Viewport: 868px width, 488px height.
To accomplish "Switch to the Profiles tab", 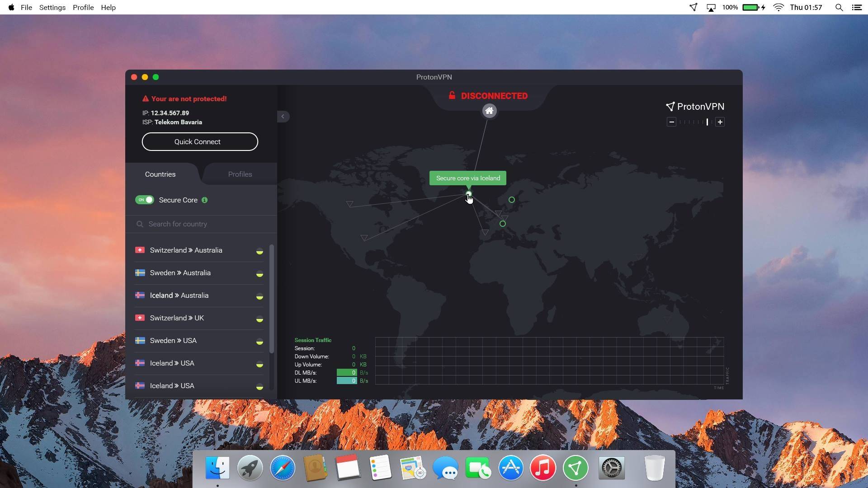I will coord(240,174).
